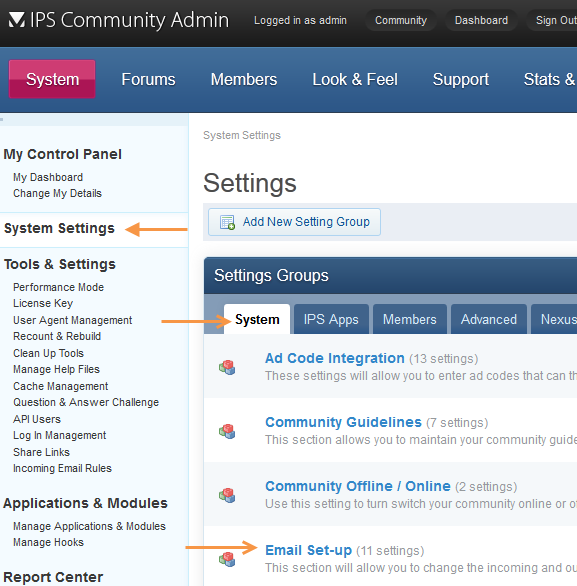Click the Dashboard button in header

click(x=481, y=20)
